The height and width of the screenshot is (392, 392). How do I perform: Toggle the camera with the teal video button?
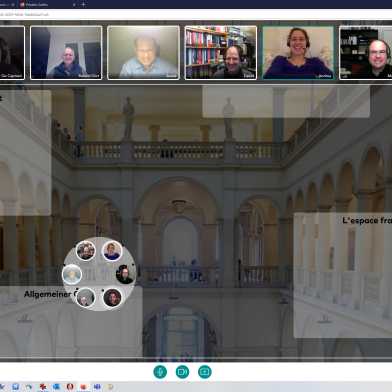click(182, 372)
